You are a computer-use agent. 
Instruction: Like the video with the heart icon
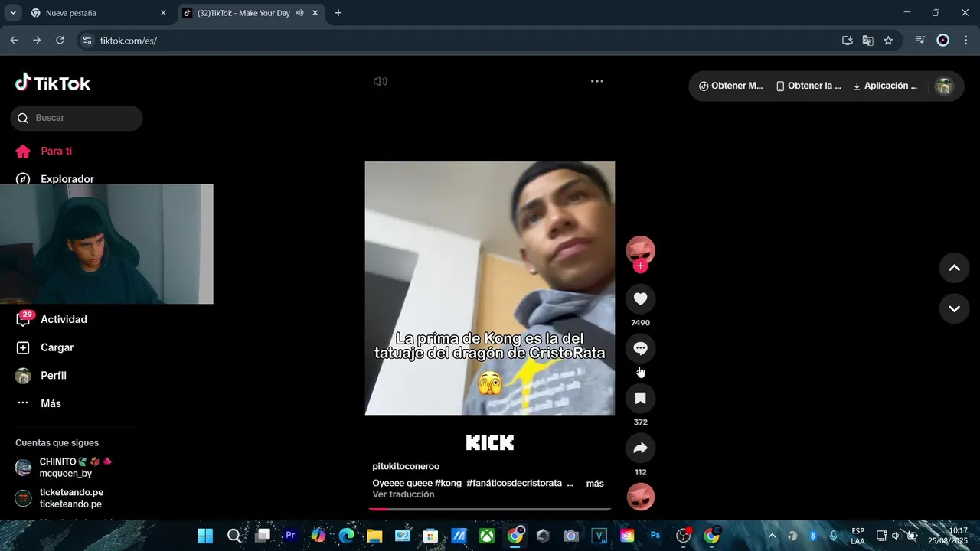coord(641,299)
